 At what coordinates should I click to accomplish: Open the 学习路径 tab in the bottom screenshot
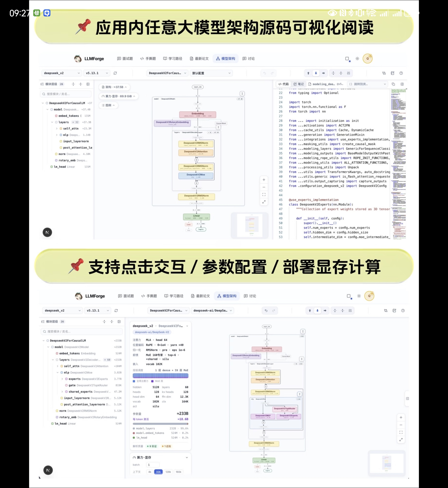(174, 296)
